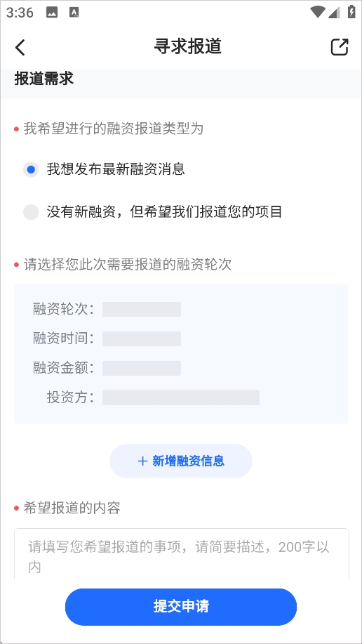362x644 pixels.
Task: Choose the 融资轮次 placeholder value
Action: click(x=142, y=309)
